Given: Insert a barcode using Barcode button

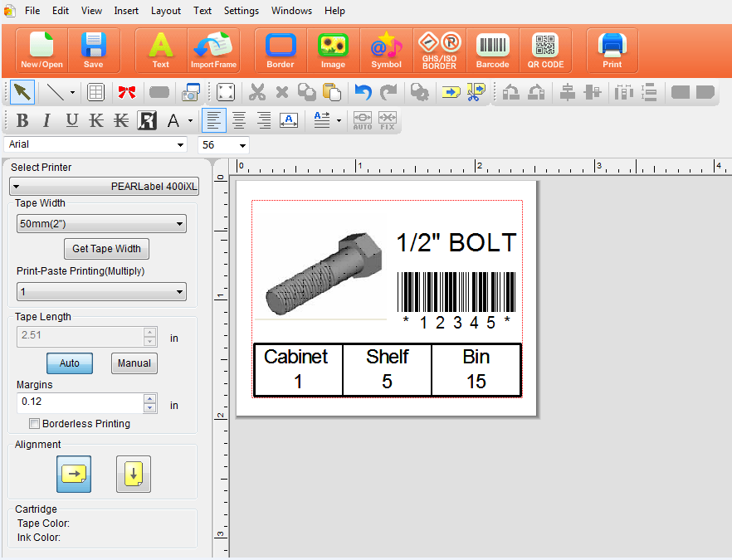Looking at the screenshot, I should [492, 51].
